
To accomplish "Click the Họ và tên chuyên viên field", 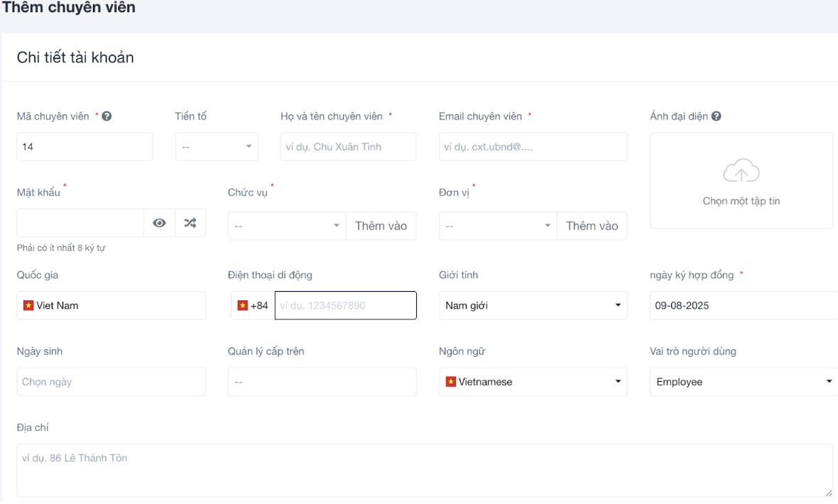I will tap(348, 147).
